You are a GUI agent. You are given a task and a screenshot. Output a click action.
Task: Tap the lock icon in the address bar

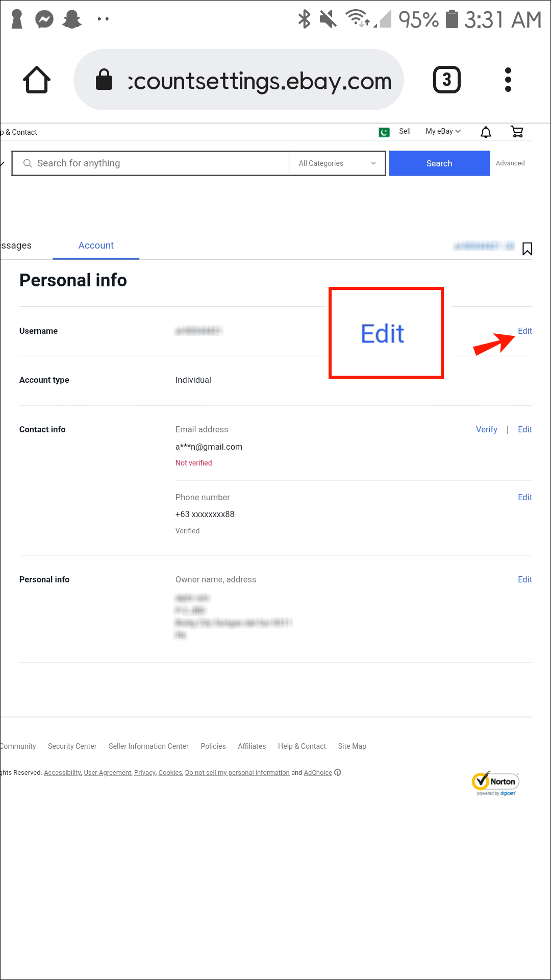(x=104, y=80)
